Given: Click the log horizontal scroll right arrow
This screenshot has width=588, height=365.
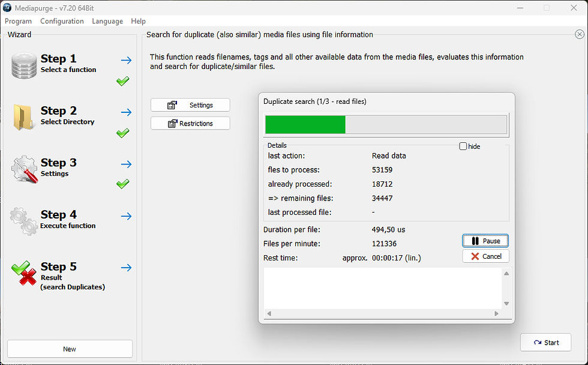Looking at the screenshot, I should [x=496, y=313].
